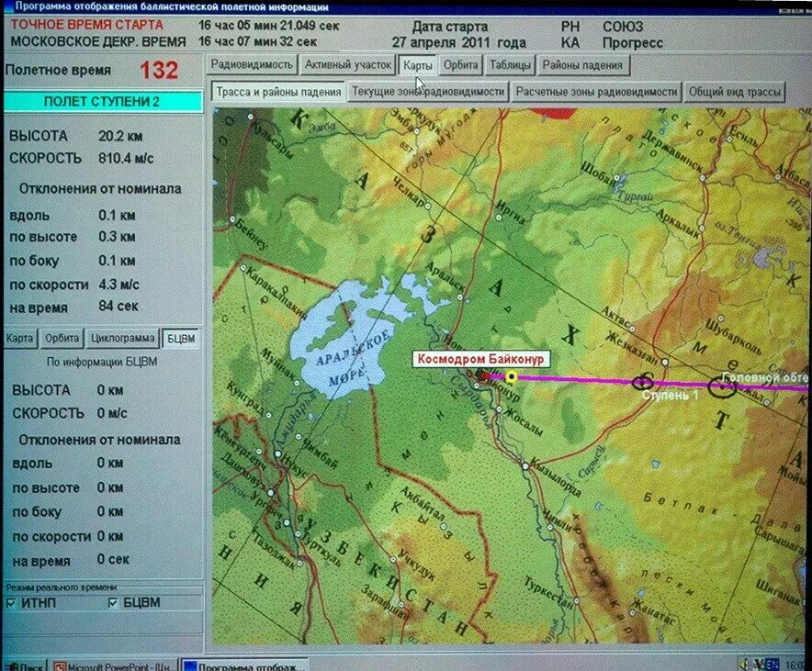Click the Космодром Байконур map label

coord(481,359)
